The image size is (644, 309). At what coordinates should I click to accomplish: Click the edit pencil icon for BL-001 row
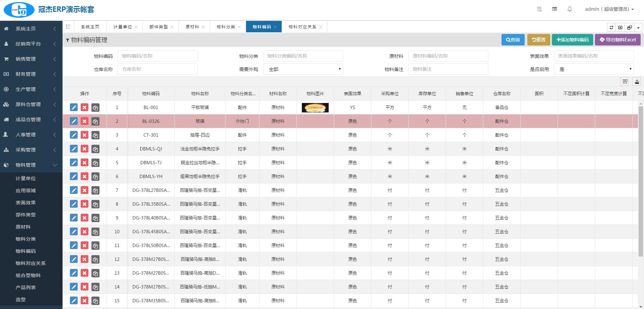(x=74, y=107)
